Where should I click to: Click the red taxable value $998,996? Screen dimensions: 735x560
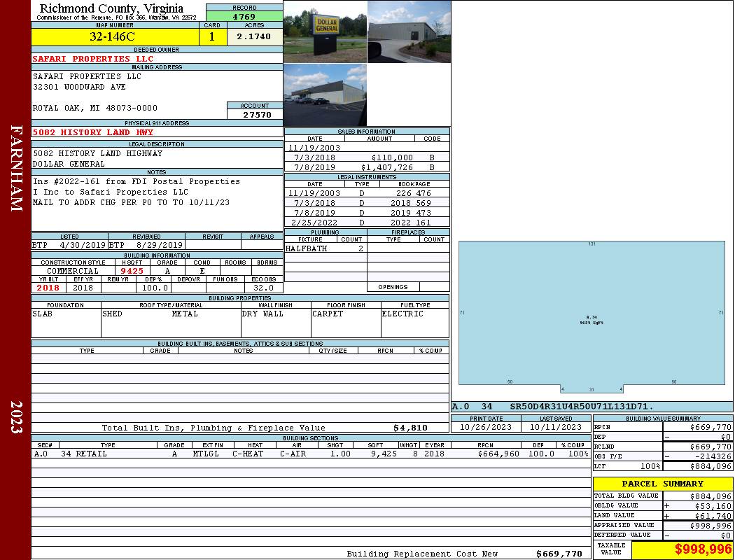(682, 549)
